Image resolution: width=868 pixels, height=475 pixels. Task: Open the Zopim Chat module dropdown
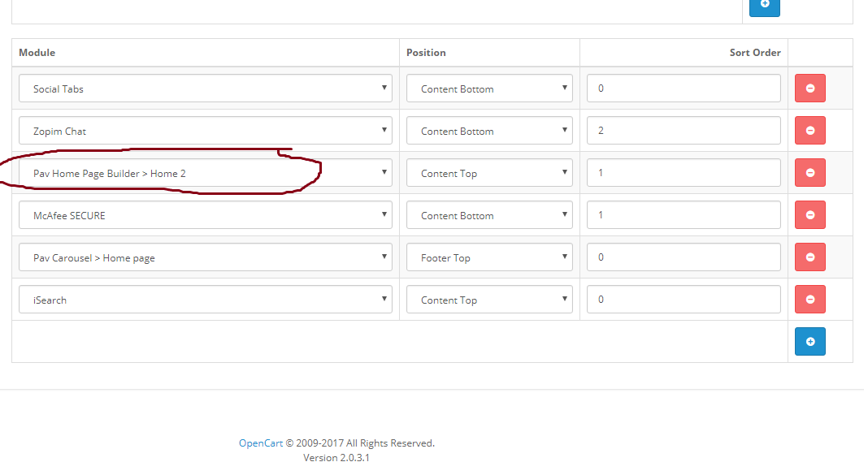[x=206, y=131]
